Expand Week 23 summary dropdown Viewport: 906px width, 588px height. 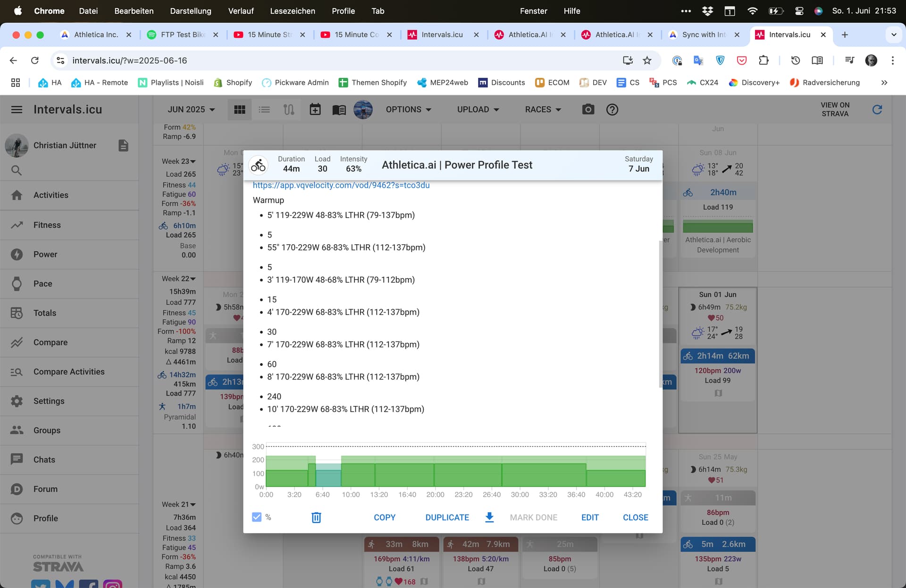(179, 161)
